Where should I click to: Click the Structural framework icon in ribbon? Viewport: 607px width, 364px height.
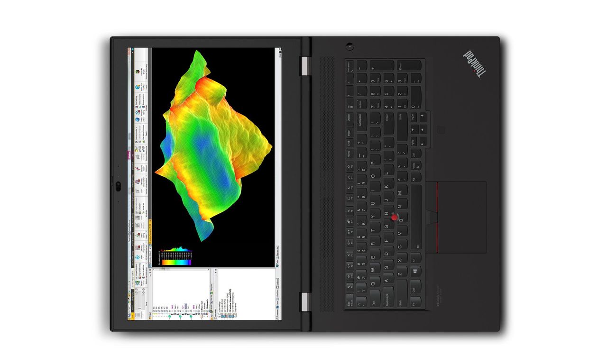pos(138,169)
